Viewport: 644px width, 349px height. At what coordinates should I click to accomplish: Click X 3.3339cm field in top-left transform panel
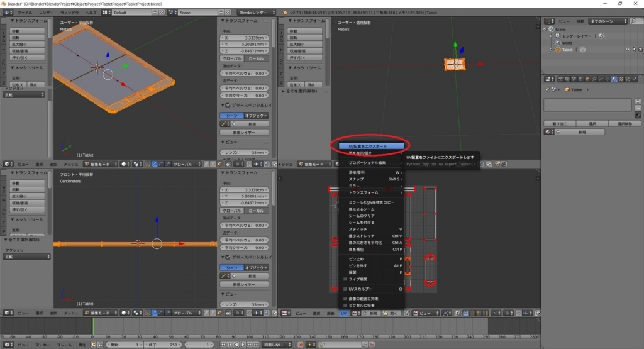[x=244, y=38]
